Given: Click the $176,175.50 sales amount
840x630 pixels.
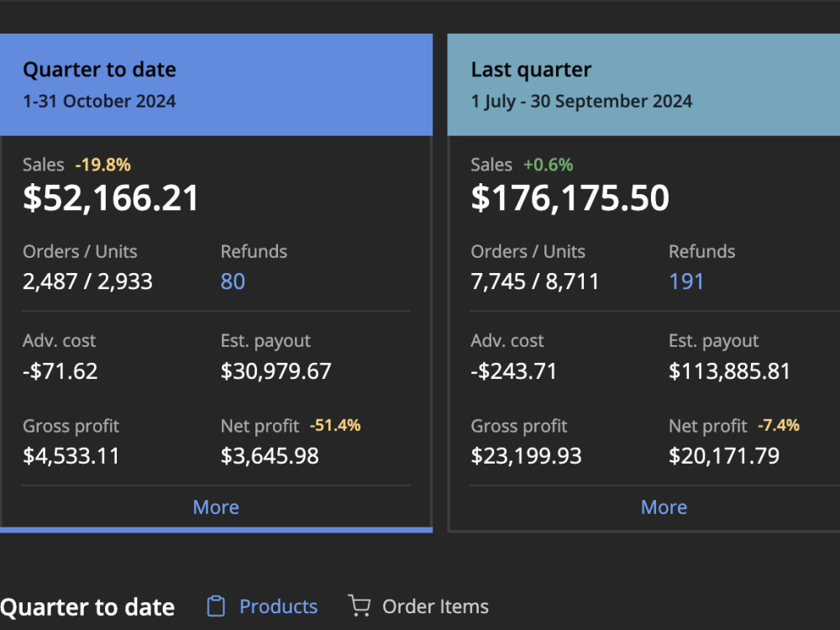Looking at the screenshot, I should point(570,198).
